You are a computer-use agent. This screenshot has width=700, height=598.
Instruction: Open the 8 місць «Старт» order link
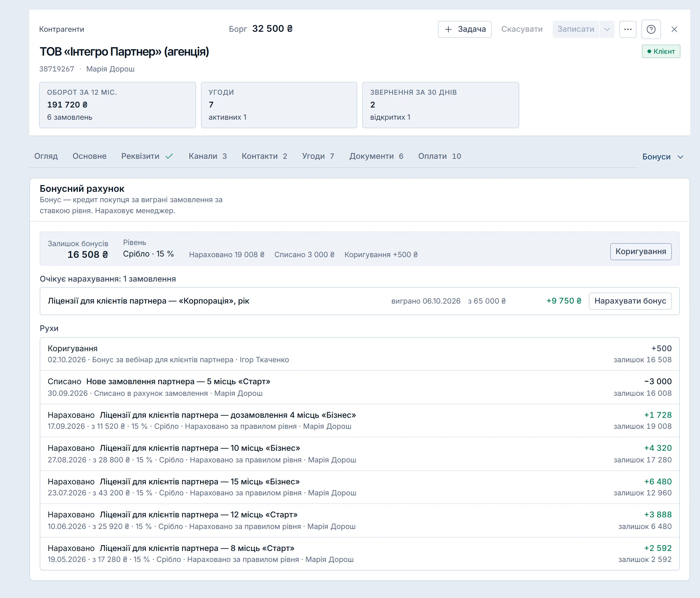(x=197, y=548)
